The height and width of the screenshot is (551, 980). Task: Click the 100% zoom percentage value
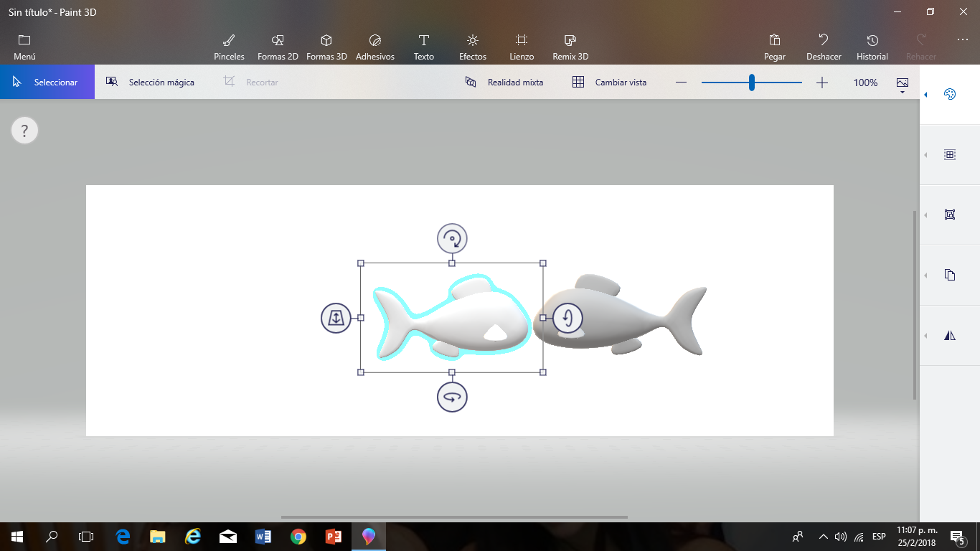click(x=866, y=83)
